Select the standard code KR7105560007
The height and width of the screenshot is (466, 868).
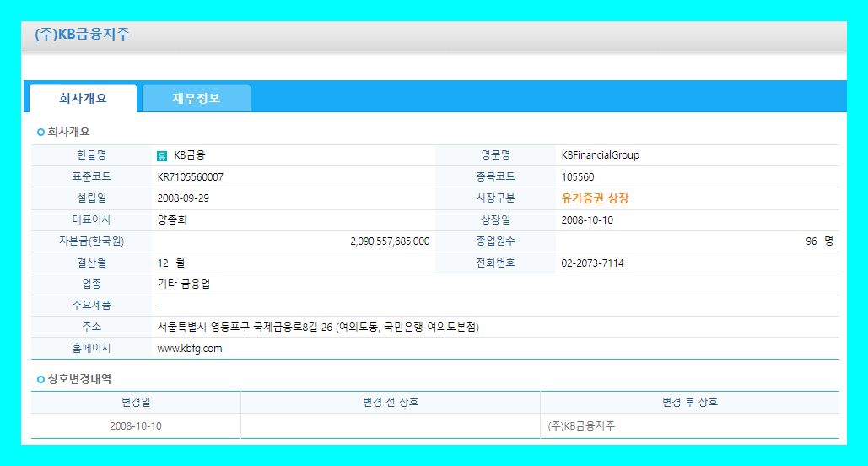pos(191,176)
